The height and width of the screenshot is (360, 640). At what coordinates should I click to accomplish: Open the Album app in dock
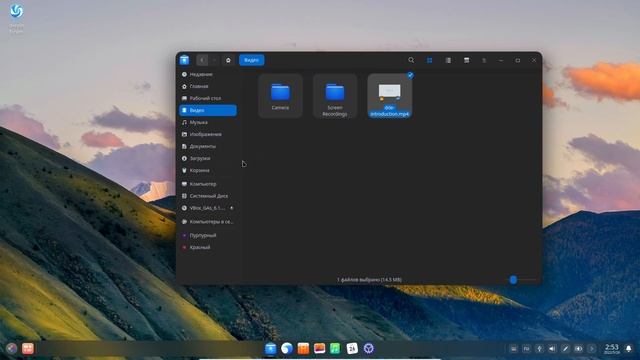click(319, 348)
